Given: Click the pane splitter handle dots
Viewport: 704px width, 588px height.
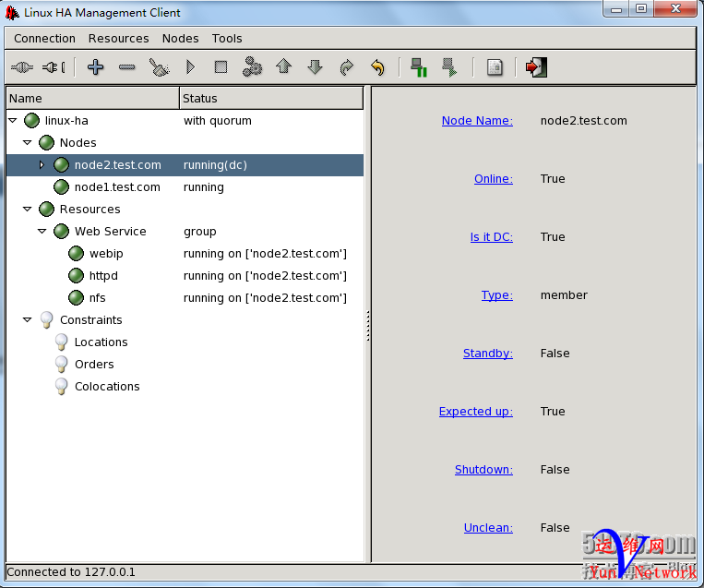Looking at the screenshot, I should (x=368, y=325).
